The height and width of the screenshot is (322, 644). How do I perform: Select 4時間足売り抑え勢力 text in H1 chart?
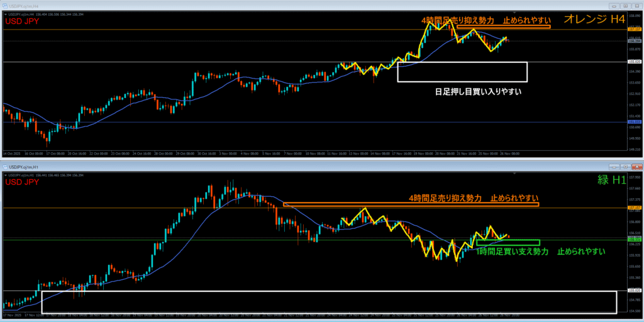(x=445, y=198)
